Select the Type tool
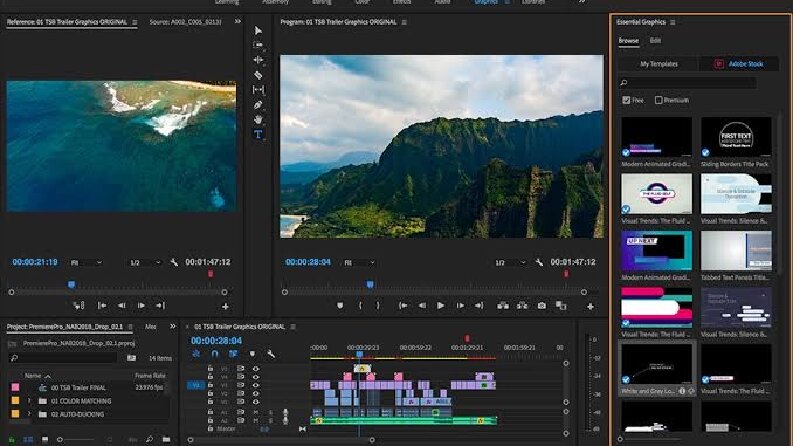793x446 pixels. point(258,134)
